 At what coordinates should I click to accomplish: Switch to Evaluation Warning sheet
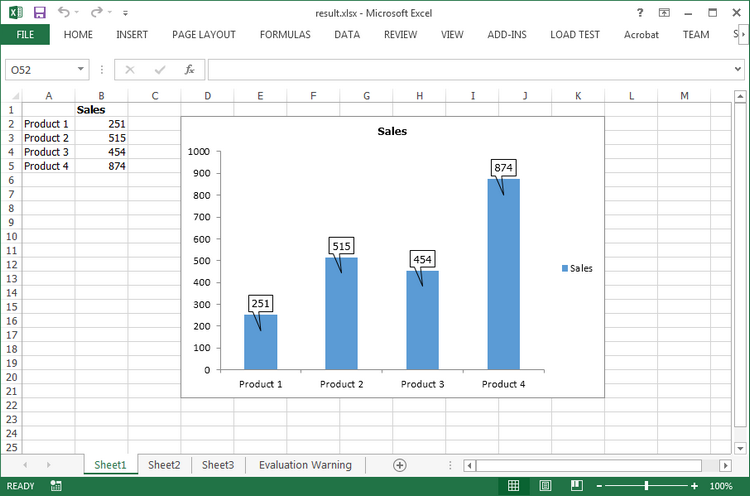[305, 465]
